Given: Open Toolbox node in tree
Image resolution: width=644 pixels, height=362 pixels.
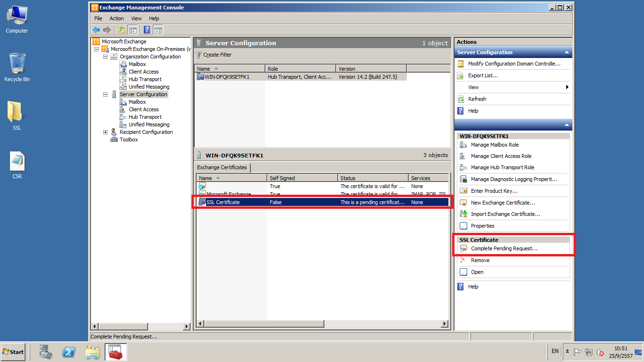Looking at the screenshot, I should coord(129,140).
